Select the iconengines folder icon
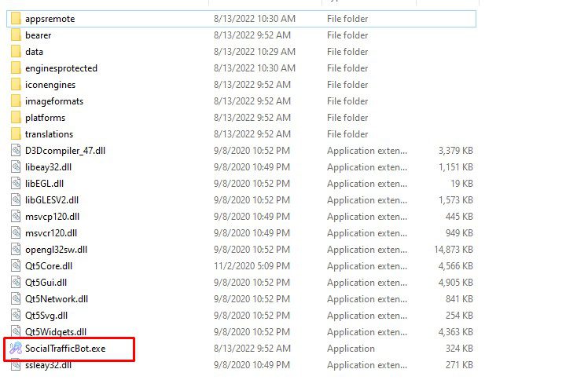This screenshot has height=391, width=588. pos(16,84)
